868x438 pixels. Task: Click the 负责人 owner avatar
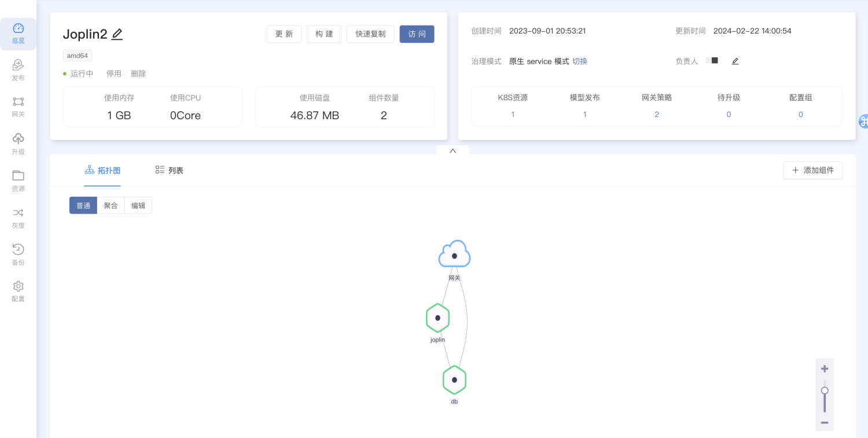tap(712, 61)
